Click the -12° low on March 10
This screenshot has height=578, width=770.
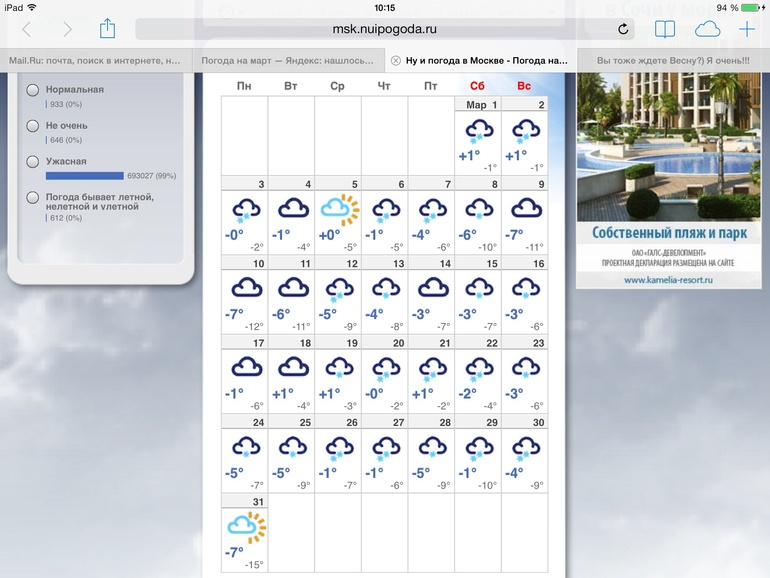pos(254,327)
